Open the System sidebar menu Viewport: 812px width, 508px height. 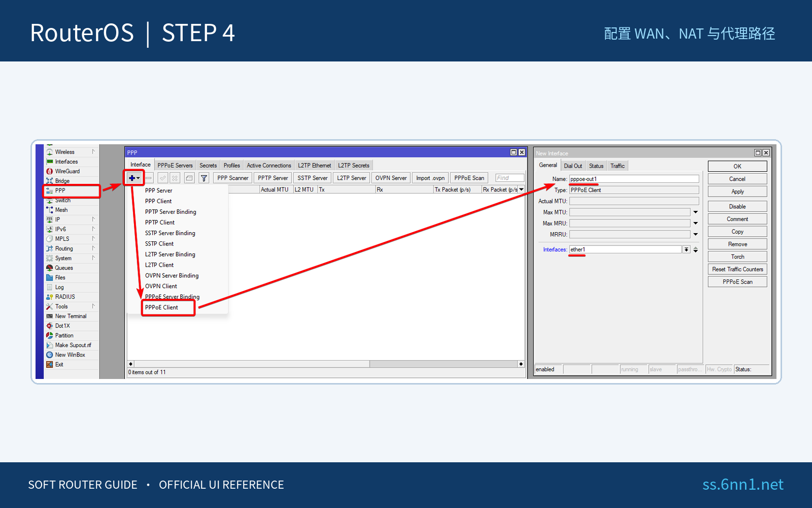pos(71,258)
